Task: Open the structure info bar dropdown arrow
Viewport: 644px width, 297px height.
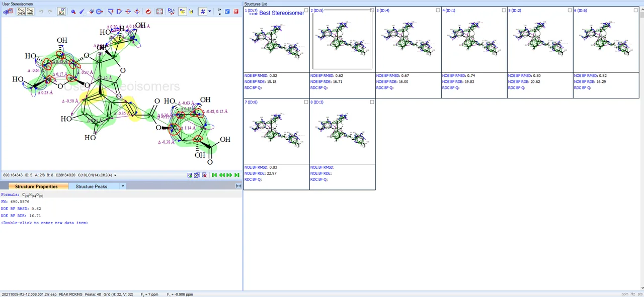Action: 115,175
